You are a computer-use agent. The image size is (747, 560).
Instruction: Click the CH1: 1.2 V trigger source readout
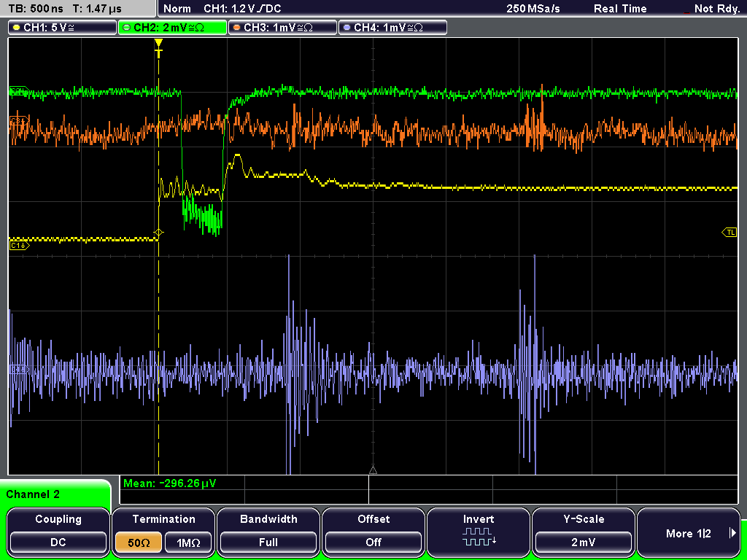(x=242, y=9)
